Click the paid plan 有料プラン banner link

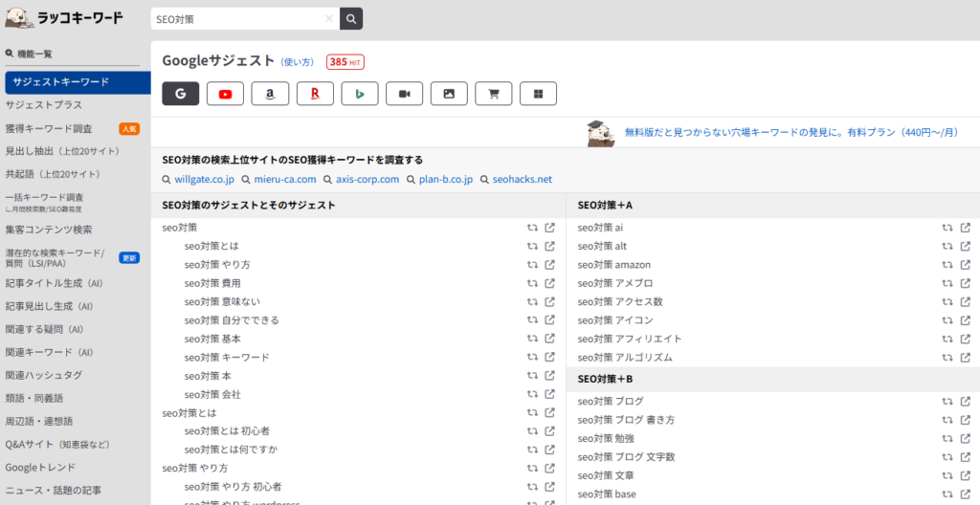pos(791,133)
